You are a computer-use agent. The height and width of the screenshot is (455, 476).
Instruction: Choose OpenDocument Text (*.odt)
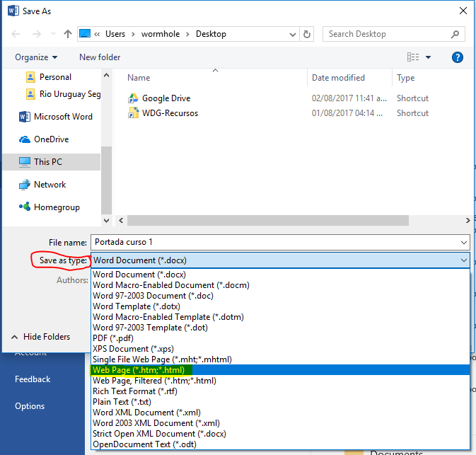[280, 444]
